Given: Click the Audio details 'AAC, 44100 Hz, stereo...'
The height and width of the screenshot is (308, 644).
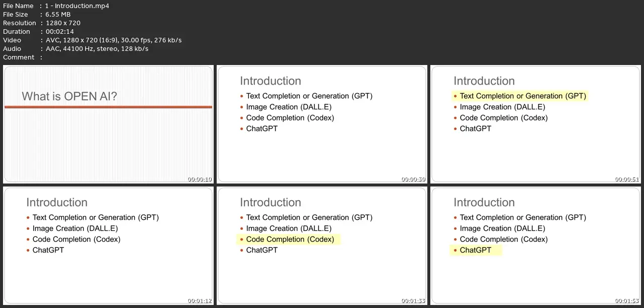Looking at the screenshot, I should pyautogui.click(x=97, y=49).
